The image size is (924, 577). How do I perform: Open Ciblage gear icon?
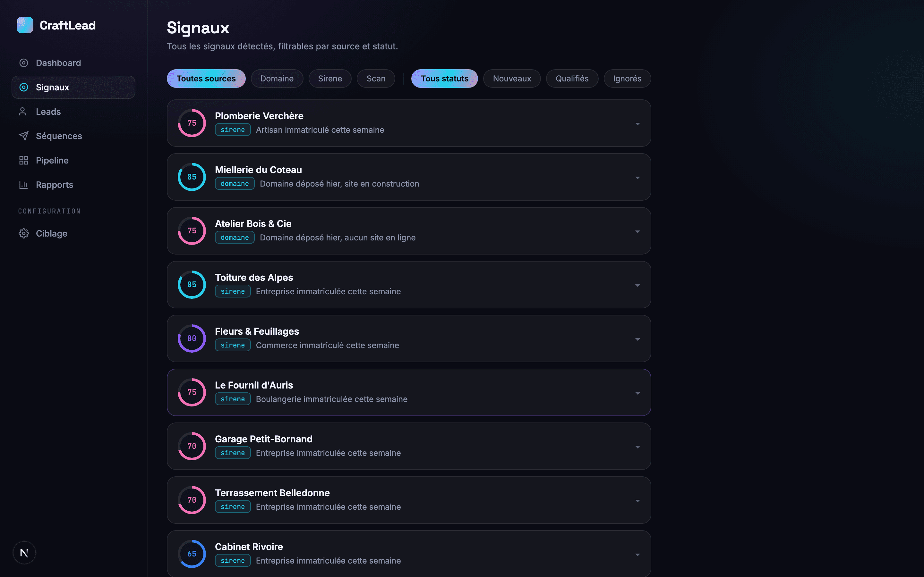pyautogui.click(x=24, y=234)
